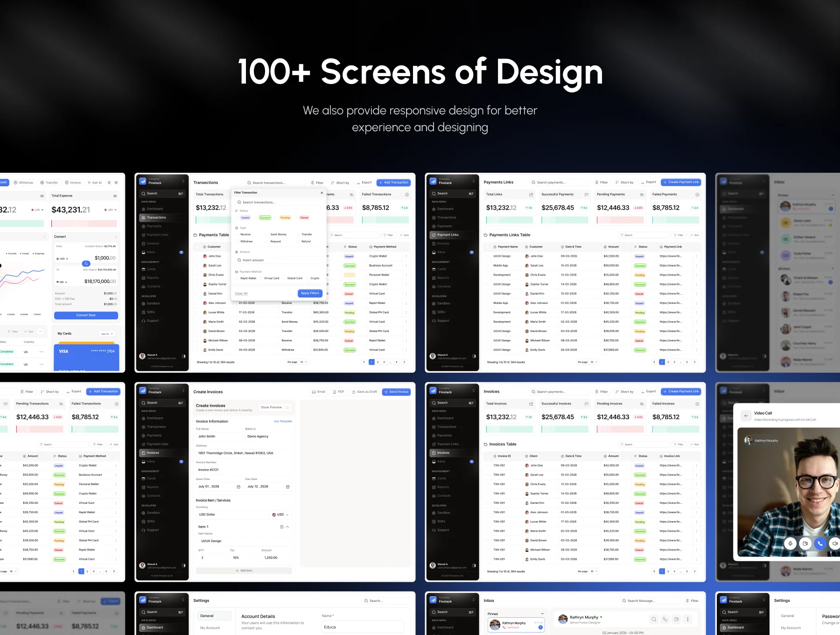Click Ask AI in the top-left toolbar
This screenshot has height=635, width=840.
(x=95, y=183)
